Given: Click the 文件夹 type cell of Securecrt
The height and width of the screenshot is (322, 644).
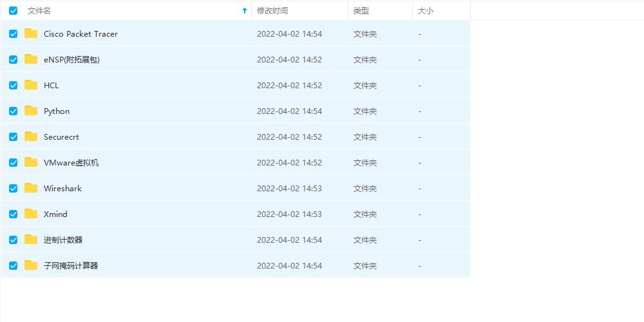Looking at the screenshot, I should tap(365, 137).
